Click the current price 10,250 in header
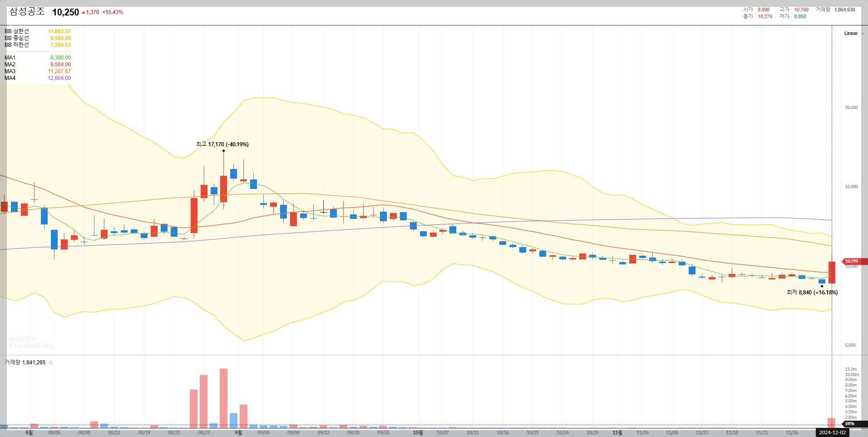Image resolution: width=868 pixels, height=437 pixels. pyautogui.click(x=65, y=12)
